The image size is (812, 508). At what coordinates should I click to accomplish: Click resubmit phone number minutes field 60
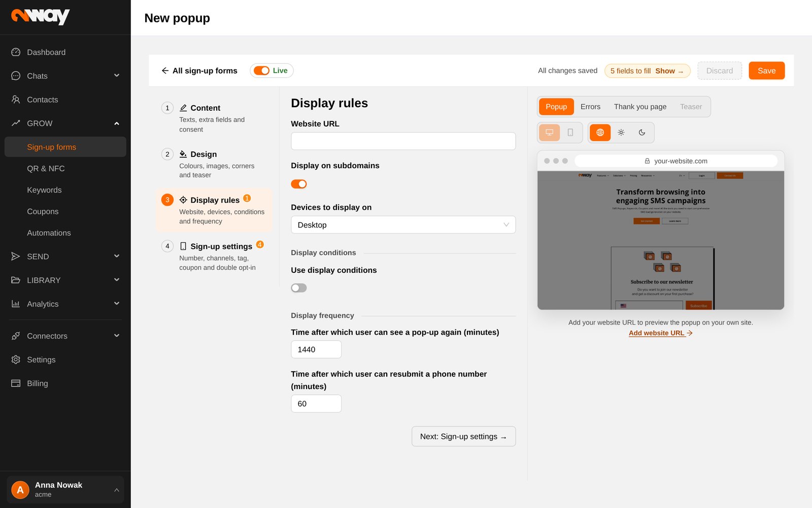tap(316, 404)
